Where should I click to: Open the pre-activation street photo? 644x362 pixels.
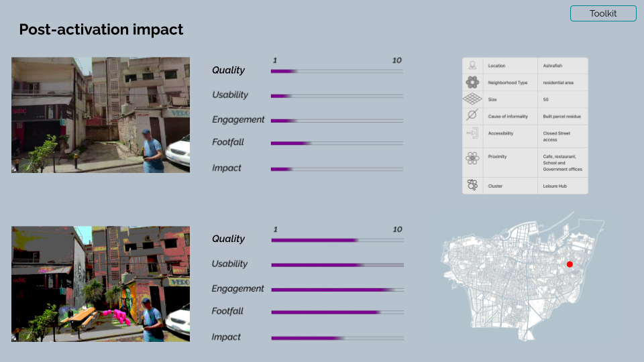[101, 115]
